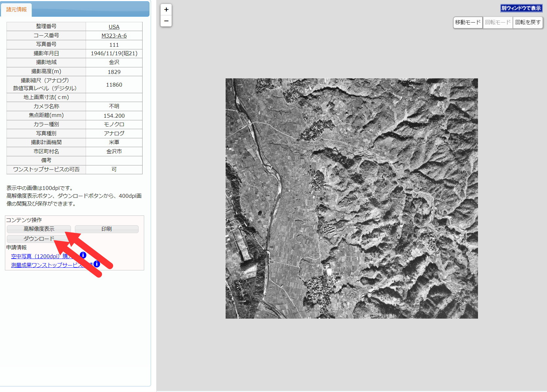Image resolution: width=547 pixels, height=392 pixels.
Task: Select the カメラ名称 value 不明
Action: [x=114, y=106]
